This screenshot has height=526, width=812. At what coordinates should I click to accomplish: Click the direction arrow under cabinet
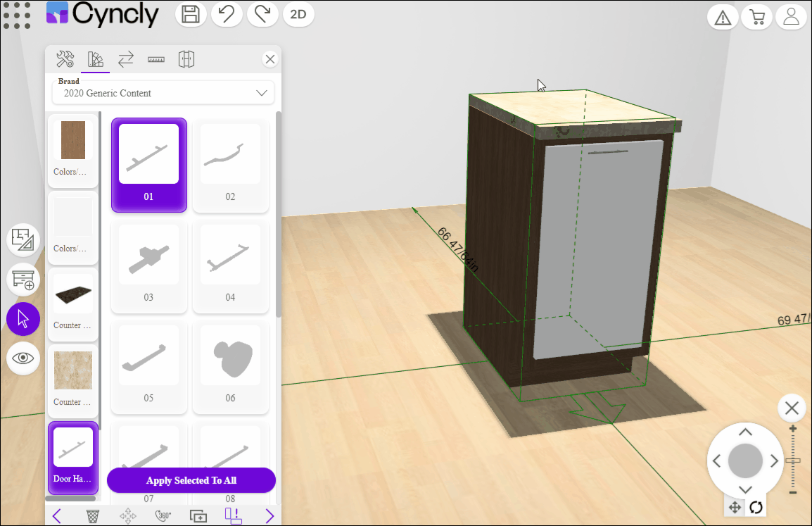coord(597,407)
